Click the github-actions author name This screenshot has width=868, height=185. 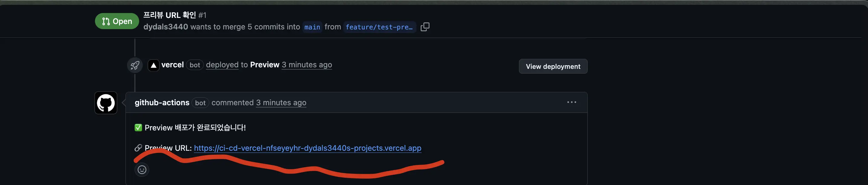pyautogui.click(x=162, y=103)
